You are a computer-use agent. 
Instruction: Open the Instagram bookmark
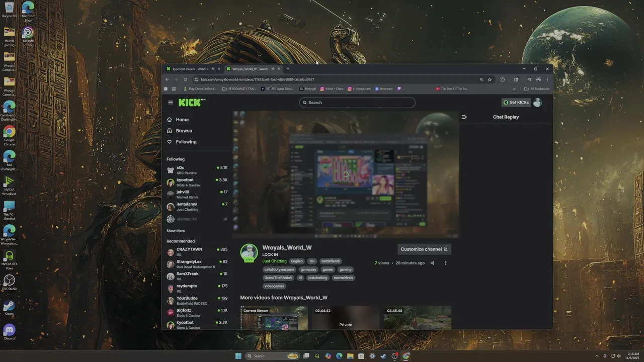359,89
